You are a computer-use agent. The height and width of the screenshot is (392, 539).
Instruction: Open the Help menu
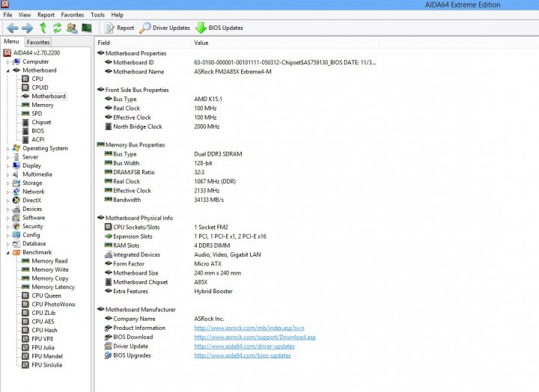pos(117,15)
